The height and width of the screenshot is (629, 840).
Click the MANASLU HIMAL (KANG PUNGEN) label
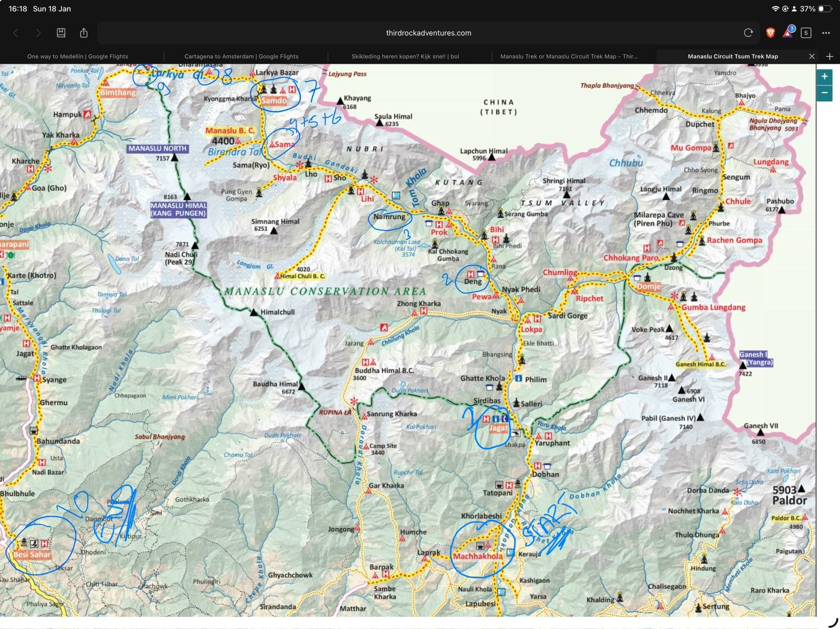point(178,209)
